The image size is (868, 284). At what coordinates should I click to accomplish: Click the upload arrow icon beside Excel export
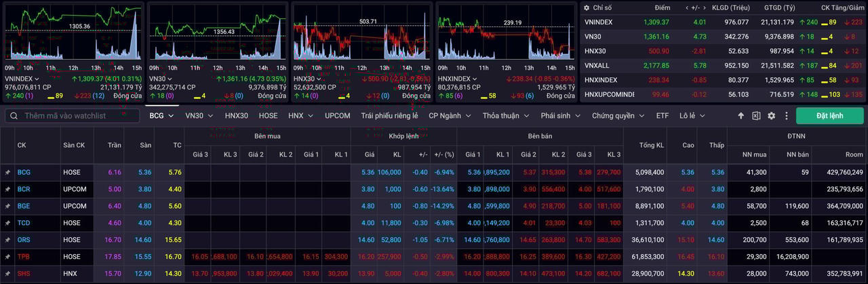741,116
